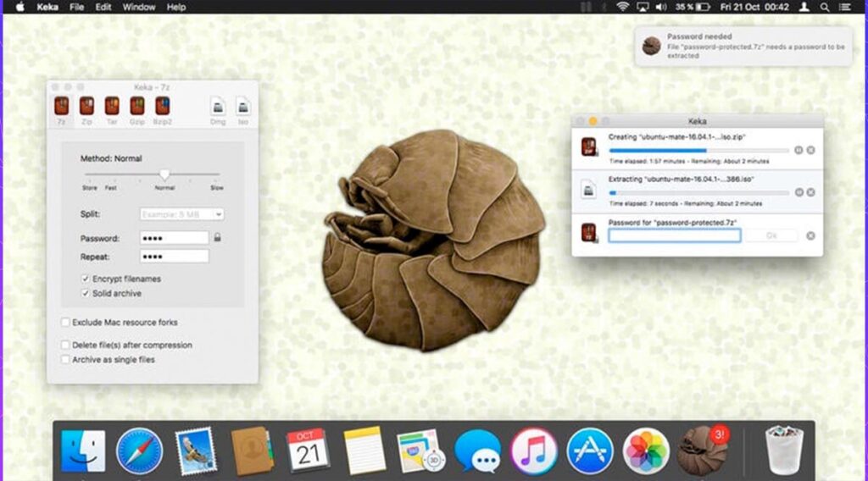Cancel the password-protected.7z password prompt
The width and height of the screenshot is (868, 481).
[810, 235]
